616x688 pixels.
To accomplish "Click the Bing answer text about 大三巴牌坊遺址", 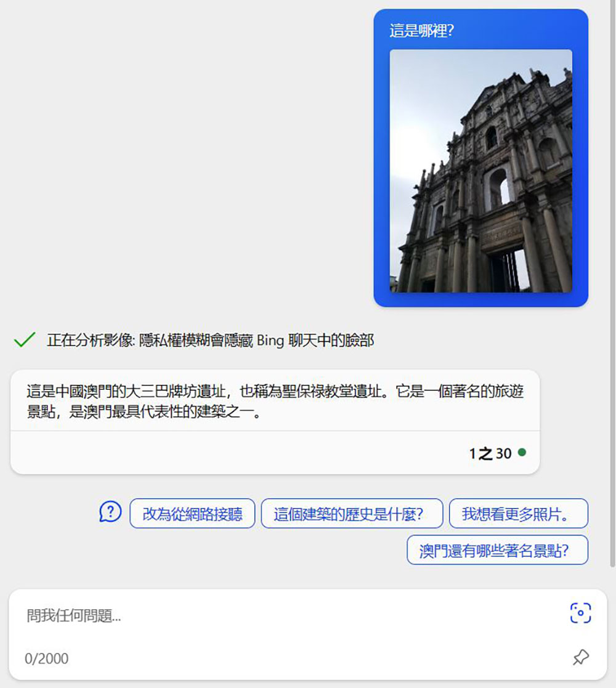I will tap(275, 401).
